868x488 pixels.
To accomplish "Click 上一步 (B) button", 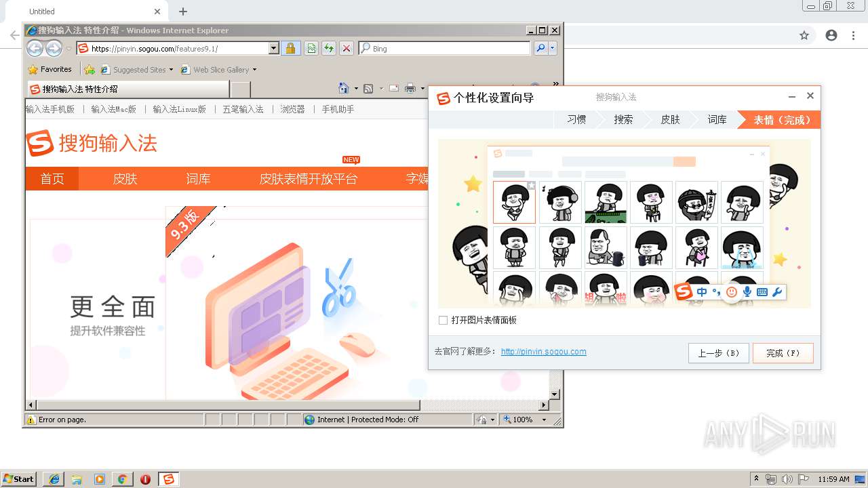I will 718,353.
